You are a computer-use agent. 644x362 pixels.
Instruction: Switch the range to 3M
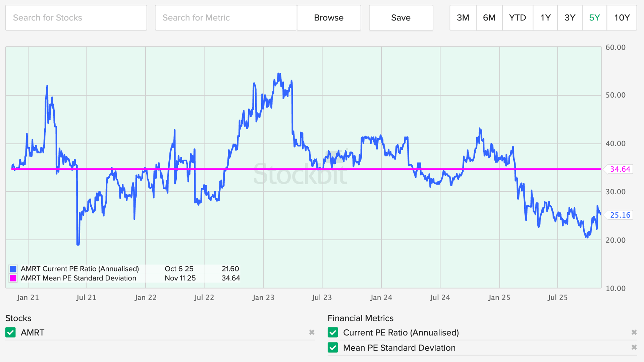463,18
